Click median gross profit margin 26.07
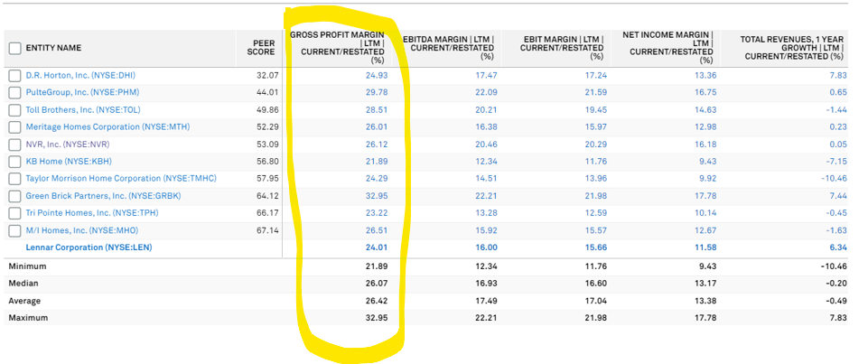Viewport: 868px width, 364px height. click(x=377, y=284)
